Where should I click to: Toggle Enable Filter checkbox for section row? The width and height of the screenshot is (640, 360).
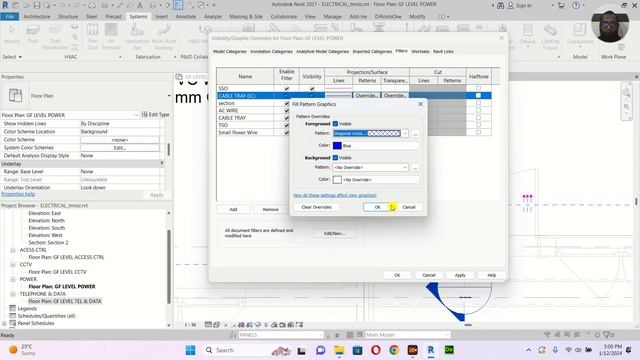click(x=287, y=103)
